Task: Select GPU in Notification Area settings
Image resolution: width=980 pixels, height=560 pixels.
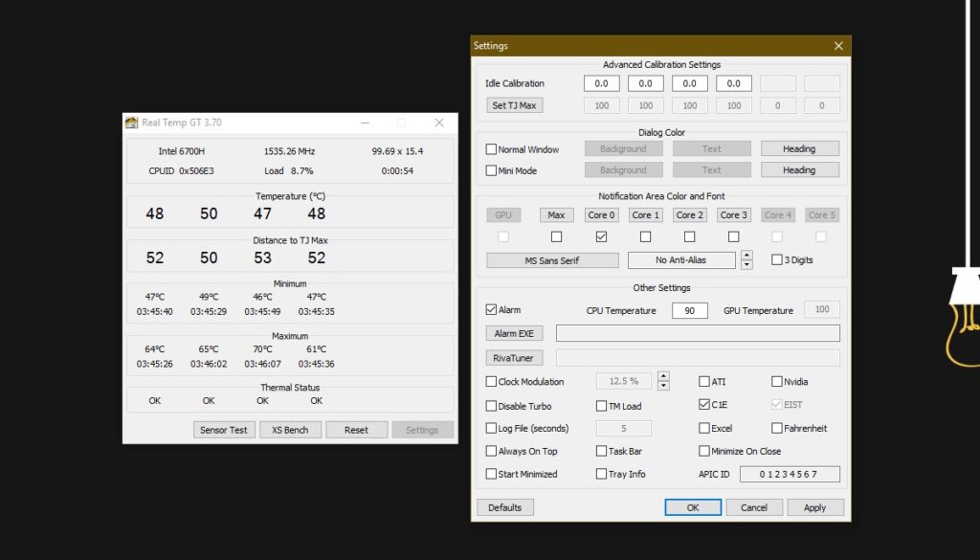Action: click(x=502, y=214)
